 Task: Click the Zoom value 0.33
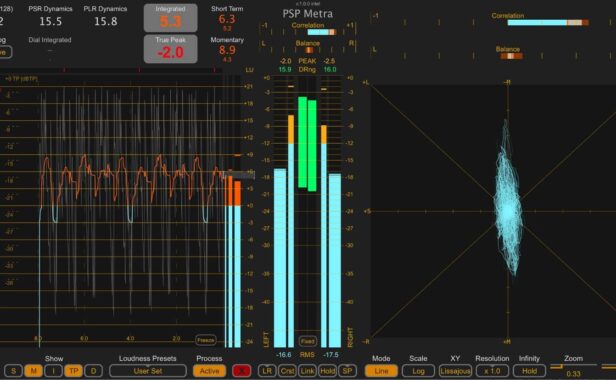coord(574,374)
